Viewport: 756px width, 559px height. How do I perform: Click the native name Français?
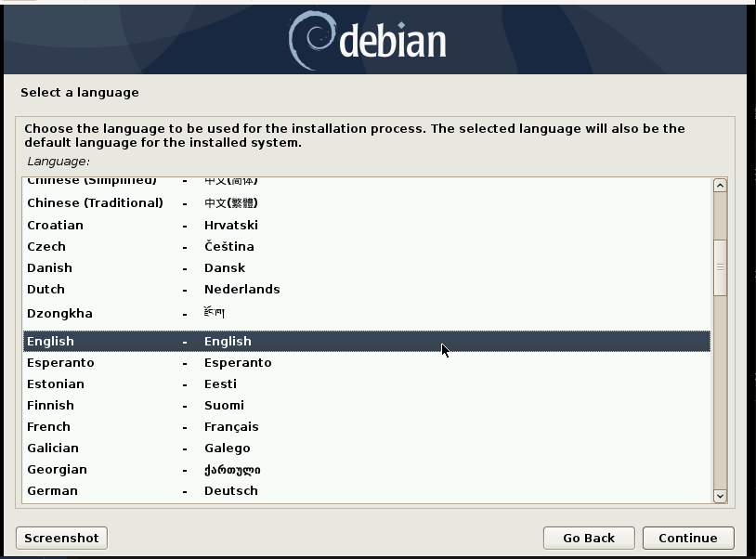click(x=231, y=426)
